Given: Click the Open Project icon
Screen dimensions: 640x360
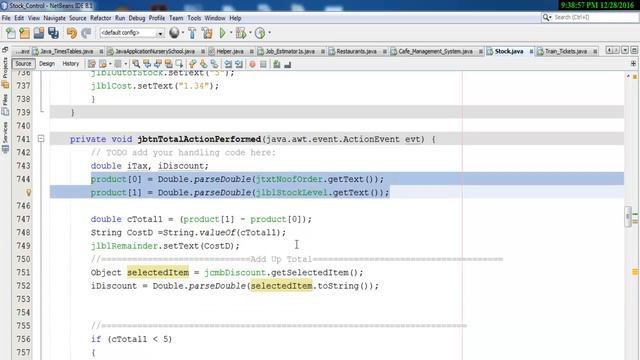Looking at the screenshot, I should coord(39,33).
